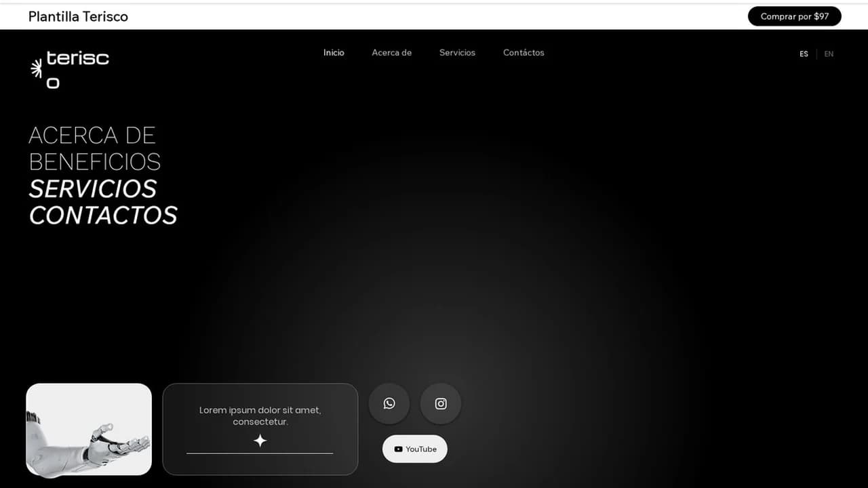This screenshot has width=868, height=488.
Task: Select the CONTACTOS heading link
Action: [103, 216]
